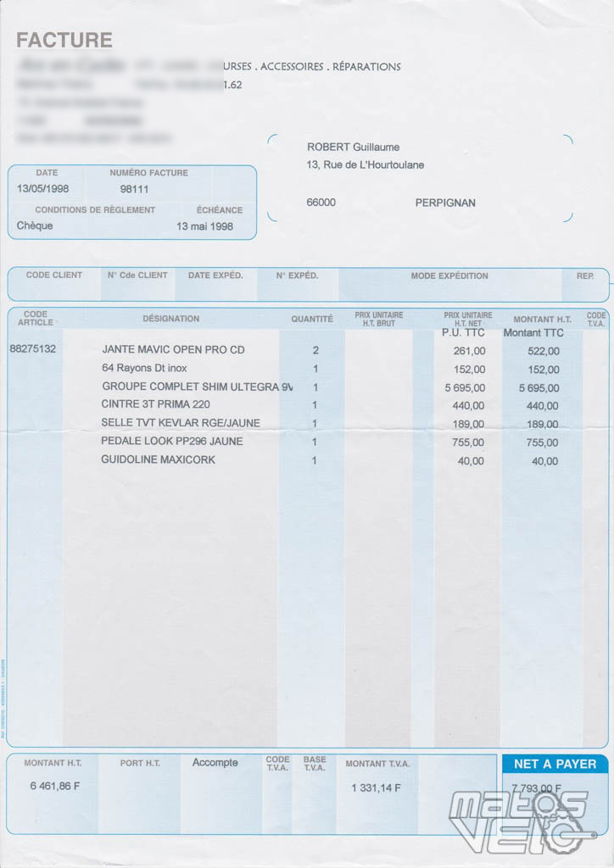Select TVA amount 1 331,14 F
Screen dimensions: 614x868
[376, 787]
